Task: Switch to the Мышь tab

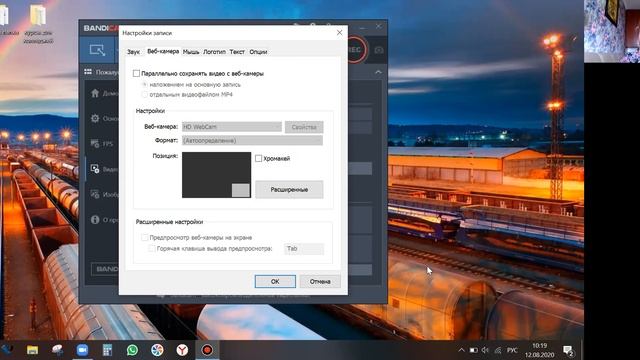Action: pyautogui.click(x=191, y=52)
